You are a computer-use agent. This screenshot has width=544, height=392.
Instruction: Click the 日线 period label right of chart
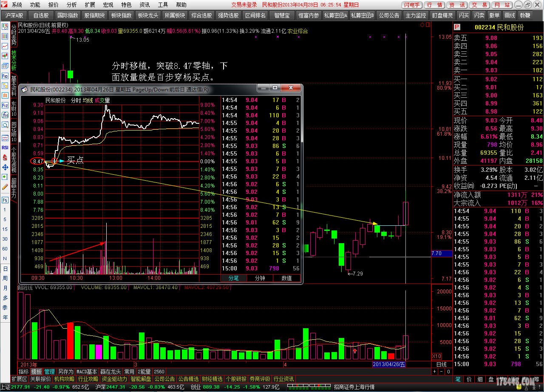tap(442, 364)
